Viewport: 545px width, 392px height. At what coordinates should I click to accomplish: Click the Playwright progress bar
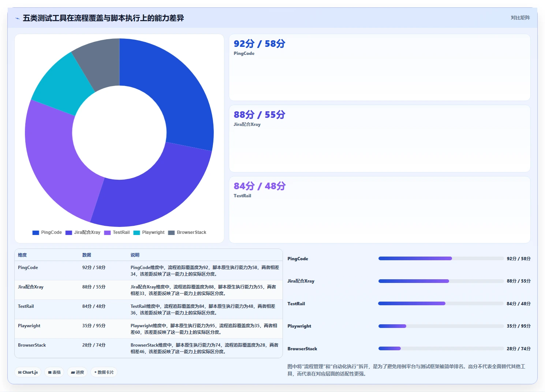pos(441,326)
